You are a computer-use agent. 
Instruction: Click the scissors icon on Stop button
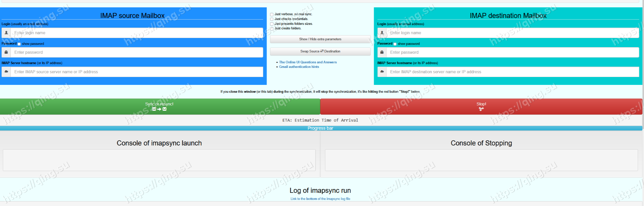(x=481, y=109)
